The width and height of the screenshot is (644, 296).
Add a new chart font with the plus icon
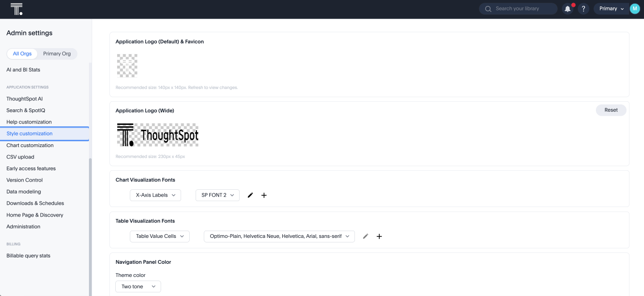[264, 195]
